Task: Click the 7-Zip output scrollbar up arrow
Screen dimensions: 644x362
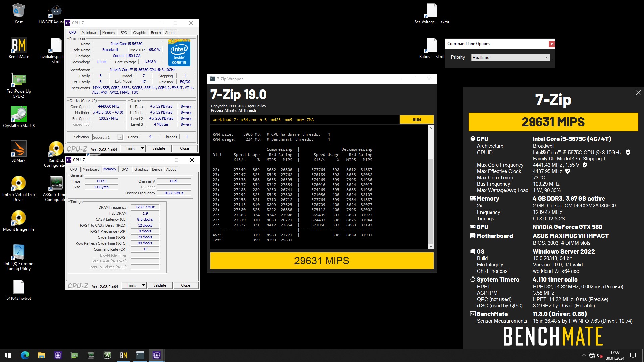Action: pos(431,128)
